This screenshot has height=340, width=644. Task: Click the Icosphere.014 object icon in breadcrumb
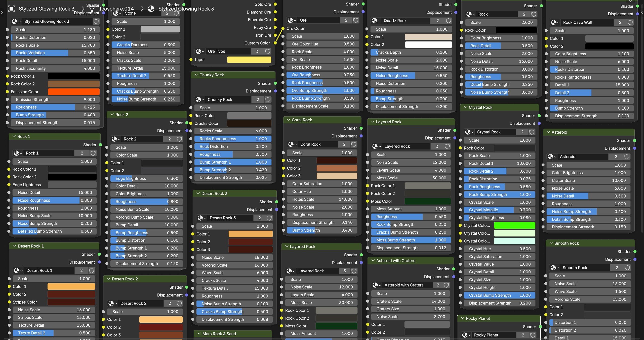click(92, 9)
